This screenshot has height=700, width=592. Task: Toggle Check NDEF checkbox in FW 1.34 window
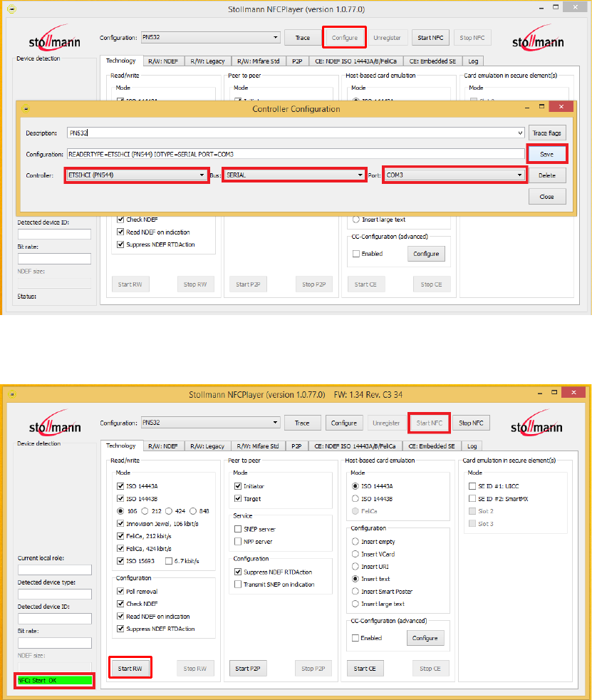tap(120, 604)
